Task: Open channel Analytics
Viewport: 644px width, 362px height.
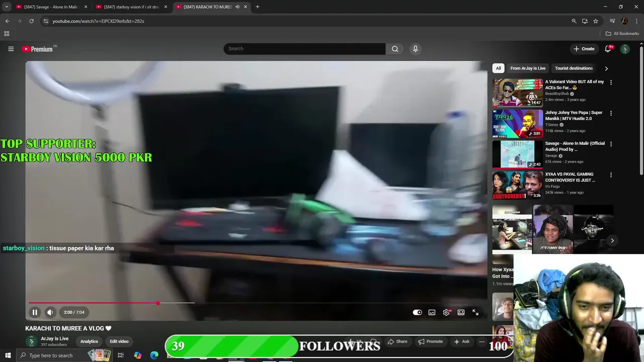Action: click(89, 341)
